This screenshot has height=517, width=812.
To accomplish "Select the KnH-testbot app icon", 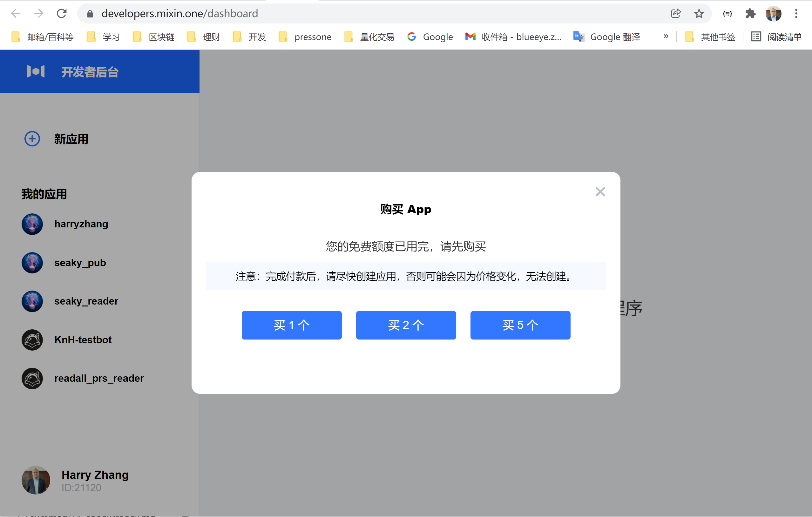I will click(32, 340).
